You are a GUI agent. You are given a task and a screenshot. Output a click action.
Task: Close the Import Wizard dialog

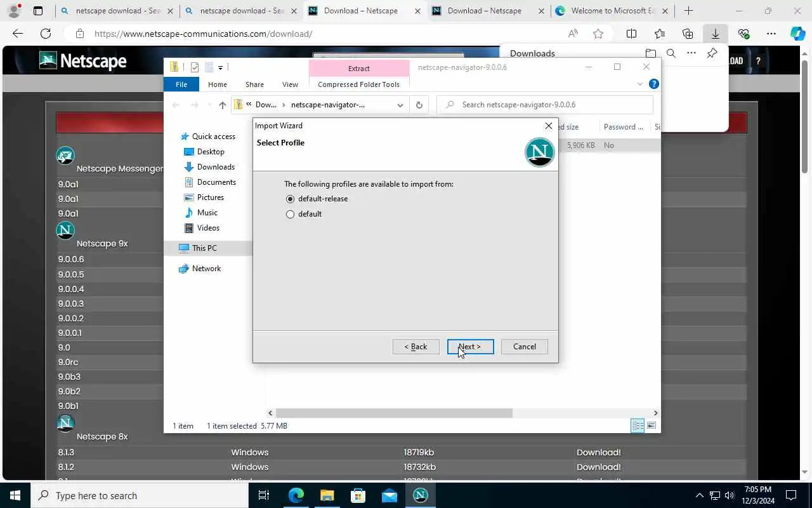point(549,126)
